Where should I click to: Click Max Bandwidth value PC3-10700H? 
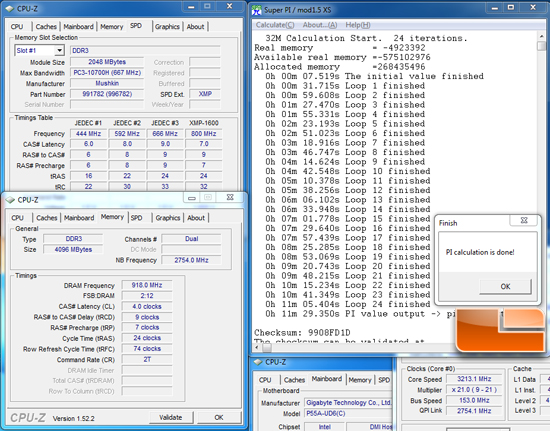107,73
